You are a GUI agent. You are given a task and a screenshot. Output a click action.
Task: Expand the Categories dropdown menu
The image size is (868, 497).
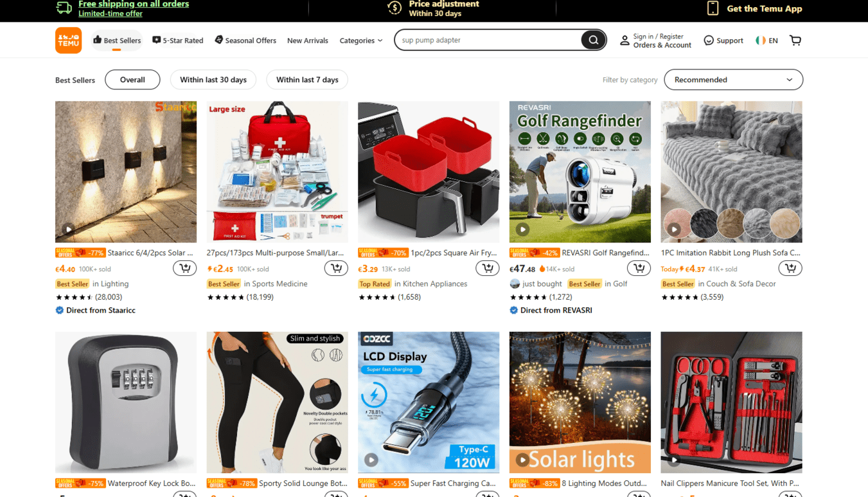[361, 41]
